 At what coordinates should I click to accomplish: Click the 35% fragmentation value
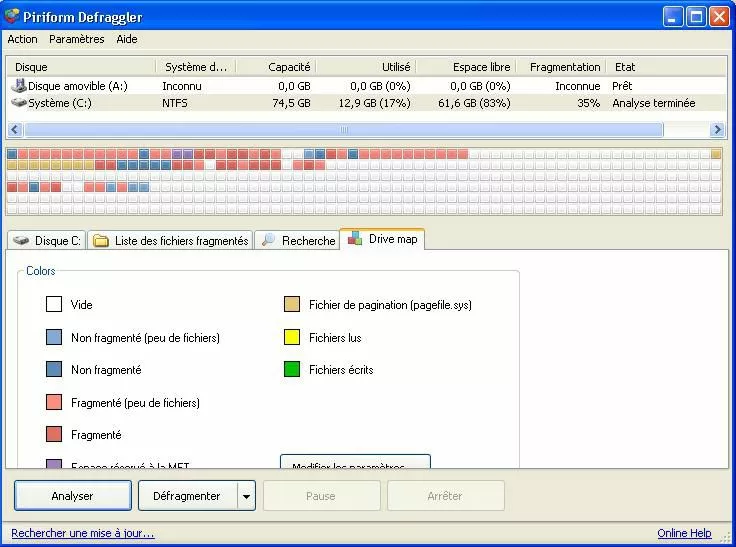click(589, 103)
